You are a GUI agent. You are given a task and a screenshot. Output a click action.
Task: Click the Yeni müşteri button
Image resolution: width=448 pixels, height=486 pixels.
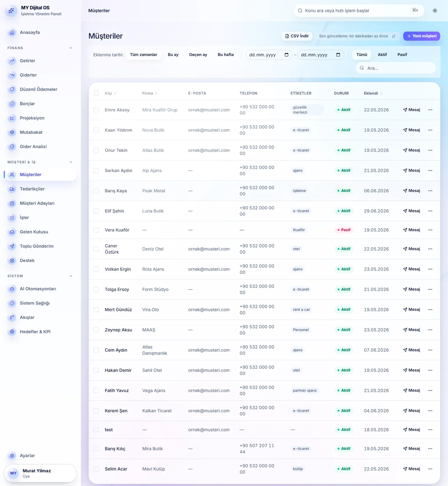(422, 36)
